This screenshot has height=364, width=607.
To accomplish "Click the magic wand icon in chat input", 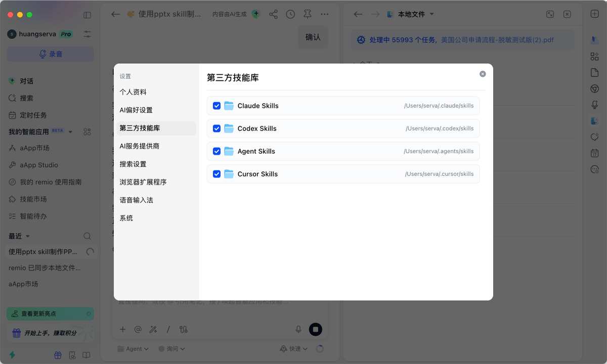I will click(x=153, y=330).
